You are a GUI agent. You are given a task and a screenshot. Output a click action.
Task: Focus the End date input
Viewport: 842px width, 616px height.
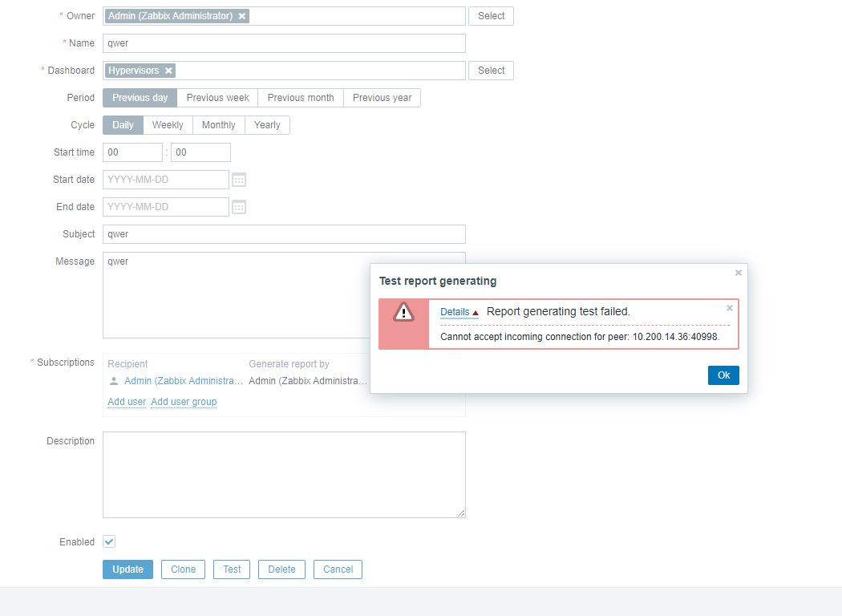click(x=166, y=207)
